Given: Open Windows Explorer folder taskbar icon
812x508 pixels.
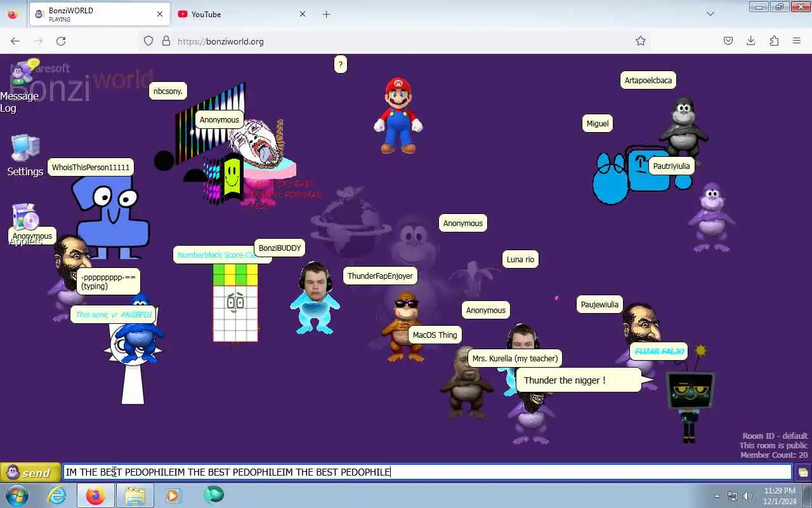Looking at the screenshot, I should pos(134,495).
